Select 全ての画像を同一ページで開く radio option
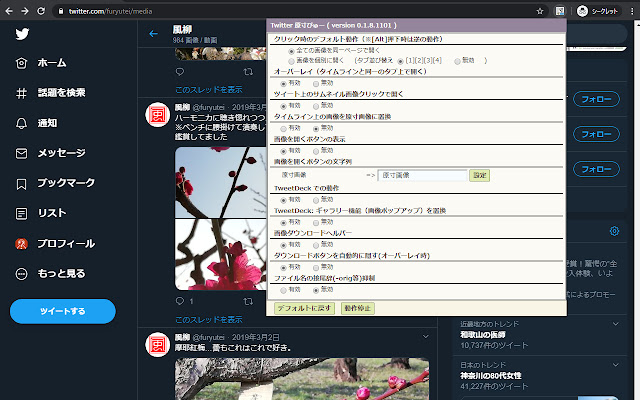This screenshot has height=400, width=640. [291, 51]
